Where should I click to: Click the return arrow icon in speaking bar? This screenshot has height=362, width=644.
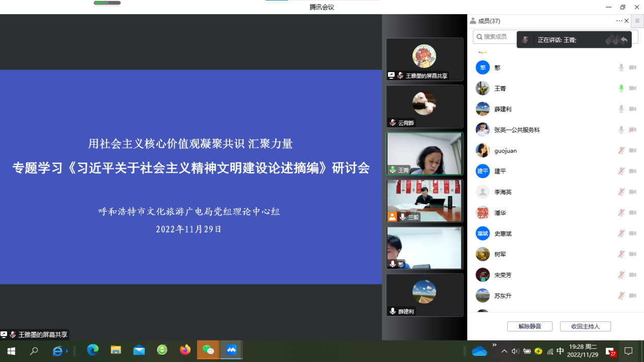pos(624,40)
